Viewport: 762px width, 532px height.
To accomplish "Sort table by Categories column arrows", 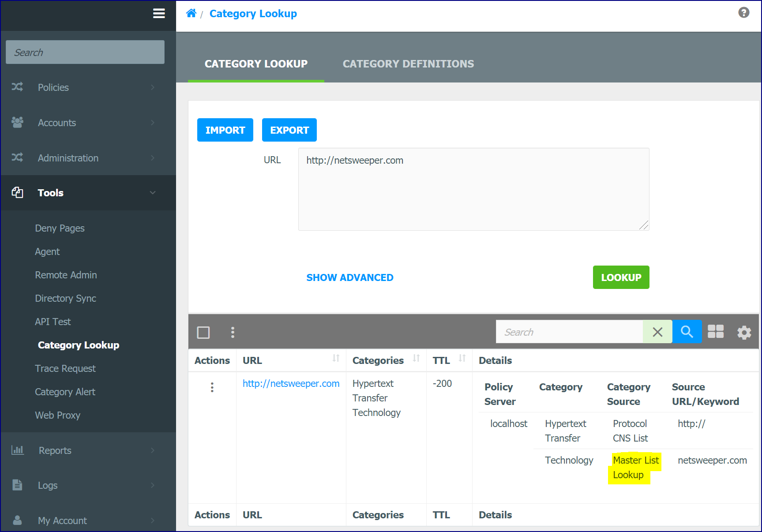I will coord(416,358).
